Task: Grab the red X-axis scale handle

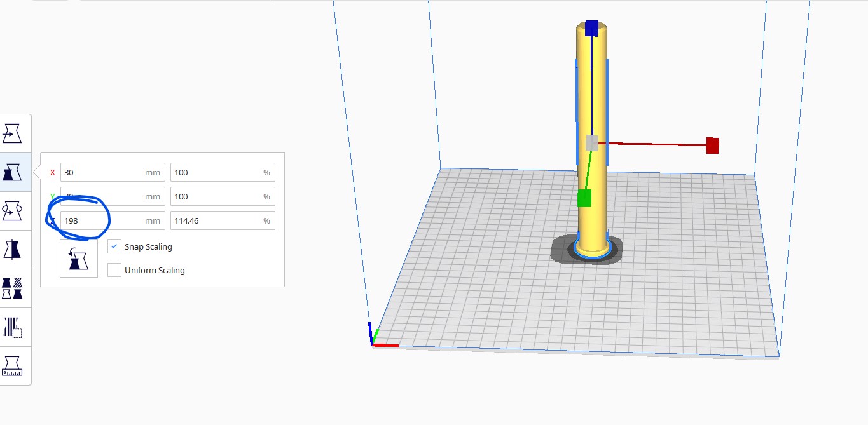Action: click(712, 145)
